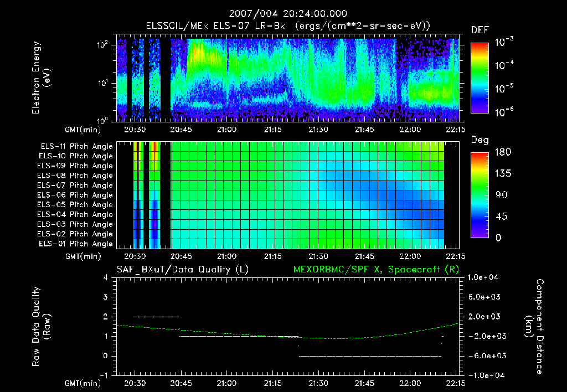Click the 10⁻⁴ DEF scale value
Screen dimensions: 567x392
click(504, 65)
